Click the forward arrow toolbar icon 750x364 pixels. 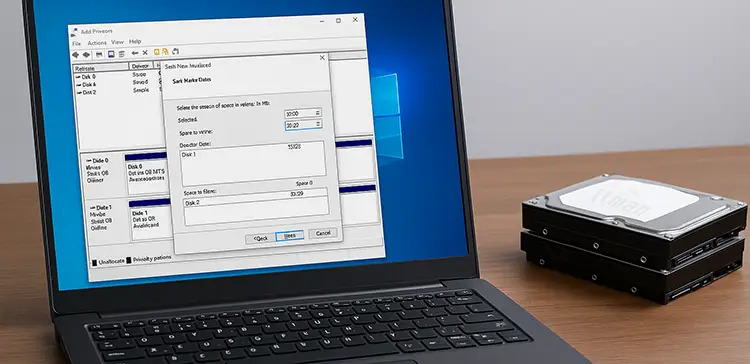pos(87,55)
